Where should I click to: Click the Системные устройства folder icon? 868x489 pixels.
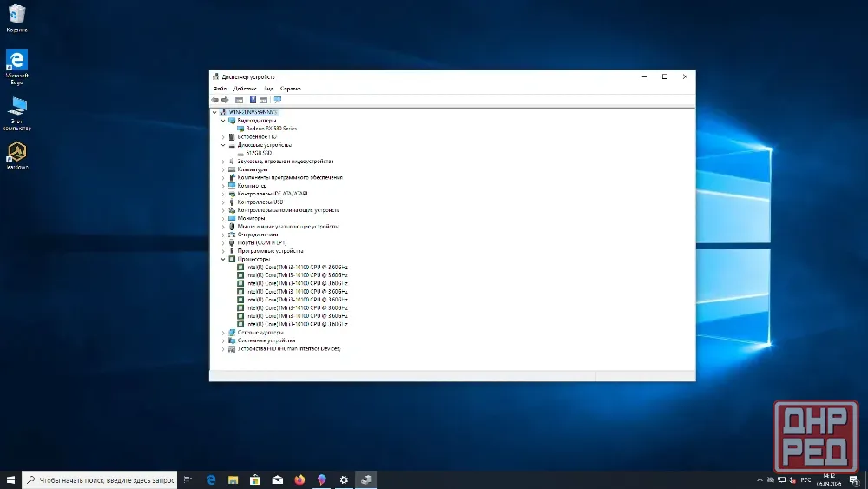click(232, 340)
